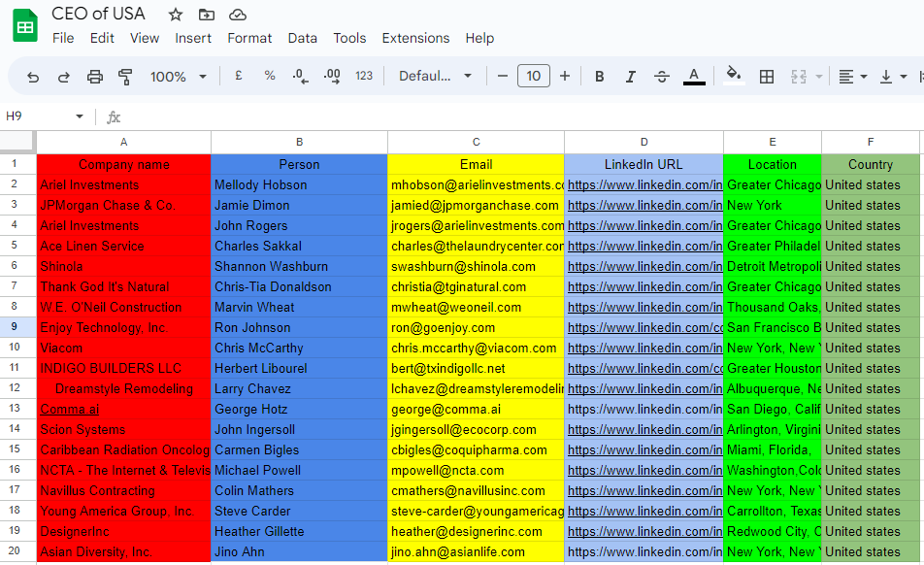Toggle strikethrough formatting
The image size is (924, 565).
pos(662,76)
